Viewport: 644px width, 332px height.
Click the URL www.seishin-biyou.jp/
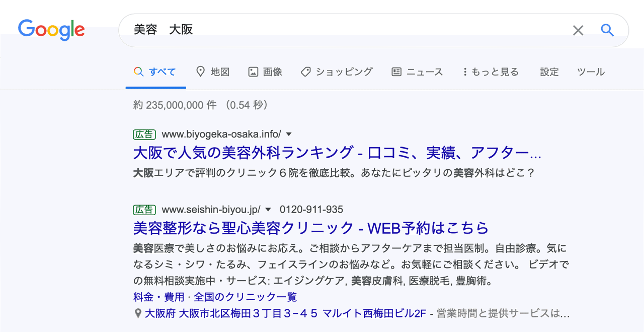click(211, 210)
